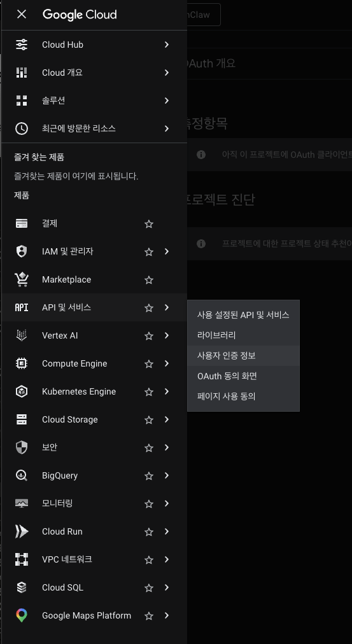Click the Cloud Hub sliders icon
Viewport: 352px width, 644px height.
(x=22, y=45)
